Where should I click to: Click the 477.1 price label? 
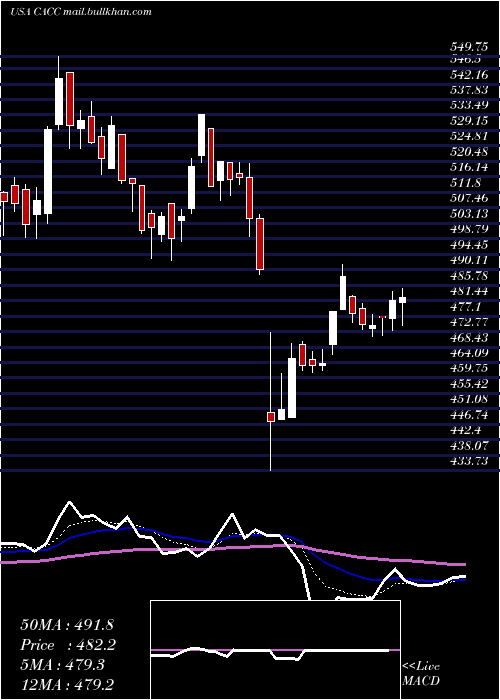pyautogui.click(x=465, y=306)
